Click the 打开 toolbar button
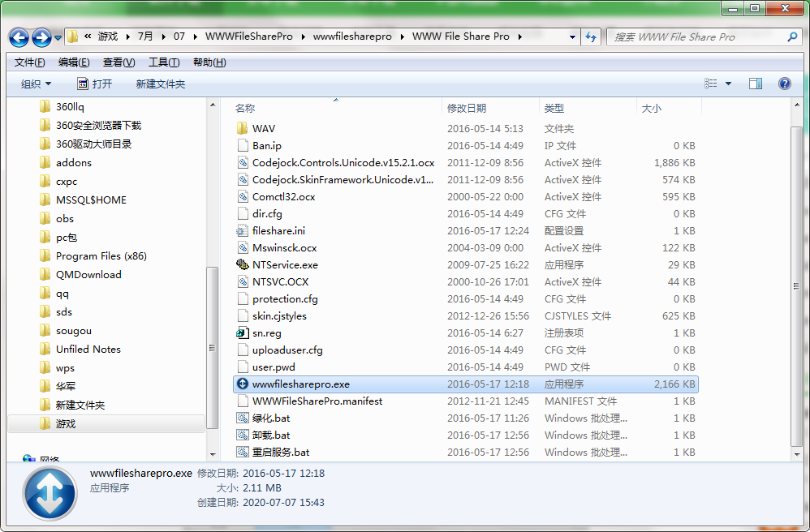 pos(94,84)
